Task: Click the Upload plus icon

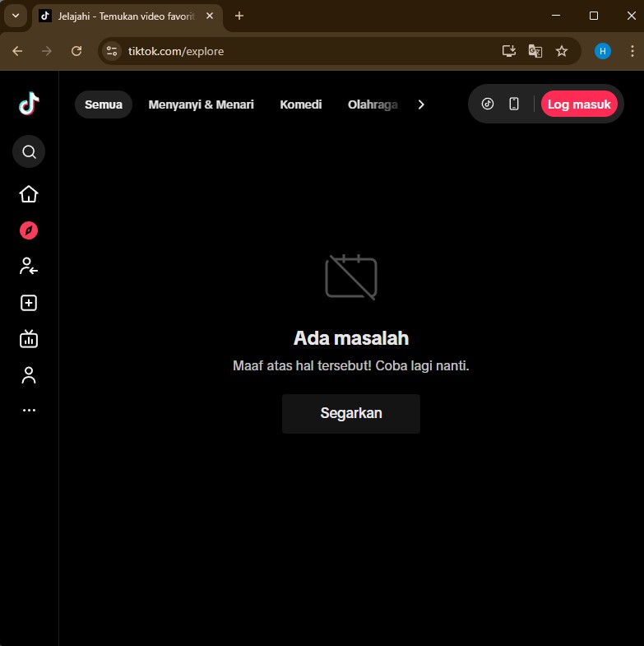Action: pos(29,303)
